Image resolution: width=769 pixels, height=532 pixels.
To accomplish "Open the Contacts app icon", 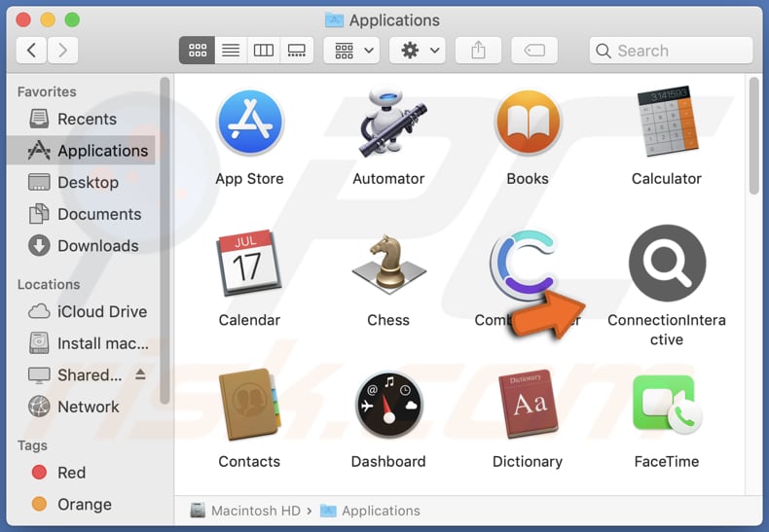I will (249, 405).
